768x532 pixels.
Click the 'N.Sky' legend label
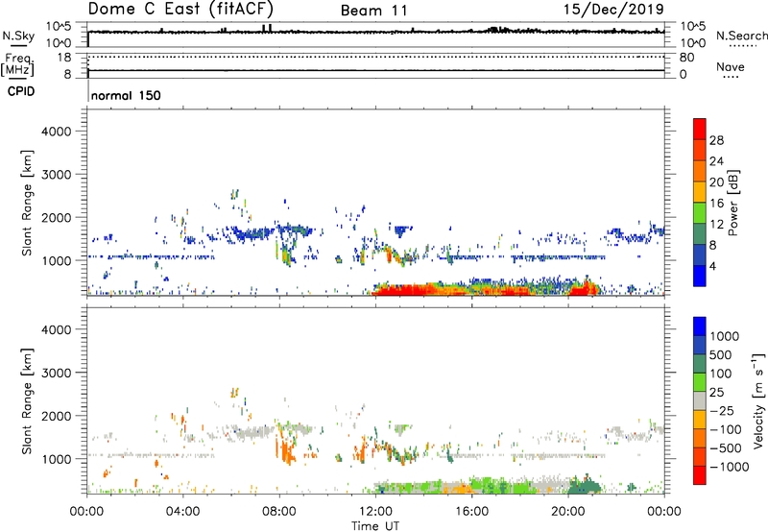click(18, 36)
